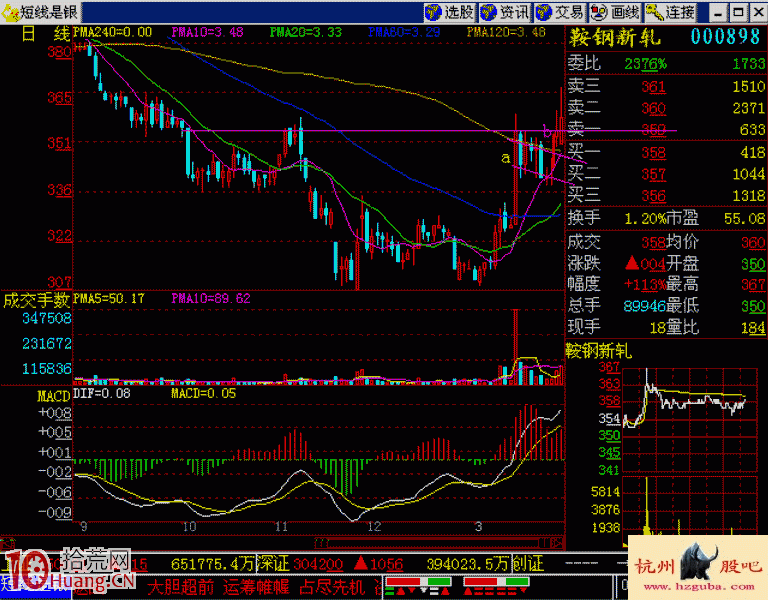
Task: Minimize the stock software window
Action: coord(718,13)
